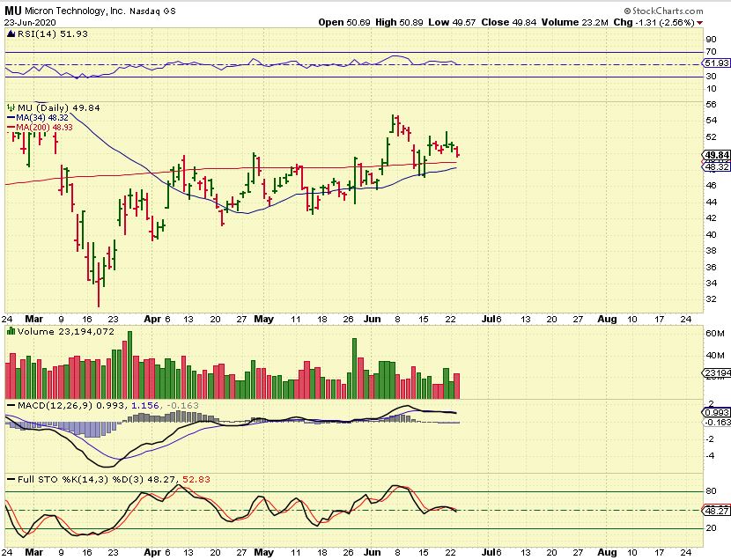
Task: Click the MA(34) 48.32 legend entry
Action: click(38, 118)
